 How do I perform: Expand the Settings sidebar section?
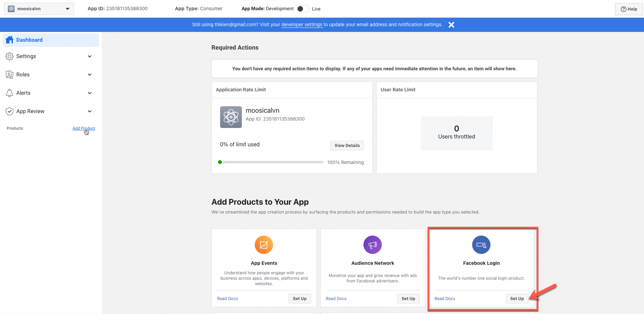(x=90, y=56)
